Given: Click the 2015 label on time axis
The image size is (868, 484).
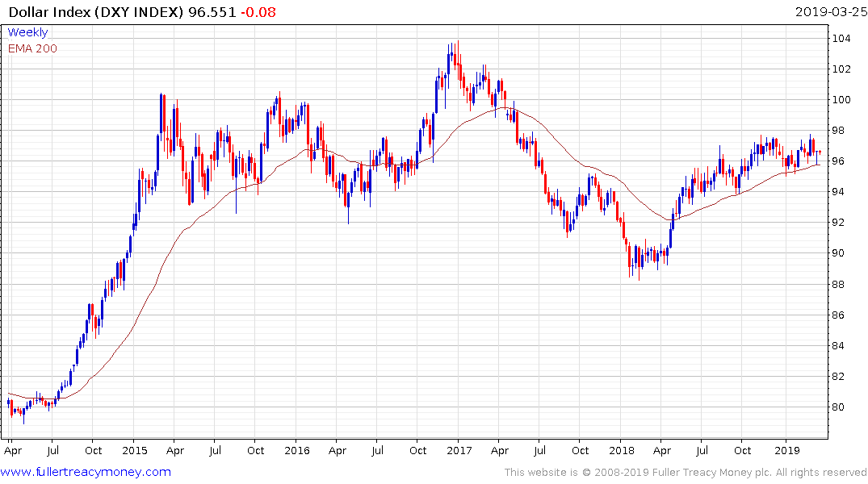Looking at the screenshot, I should (x=135, y=450).
